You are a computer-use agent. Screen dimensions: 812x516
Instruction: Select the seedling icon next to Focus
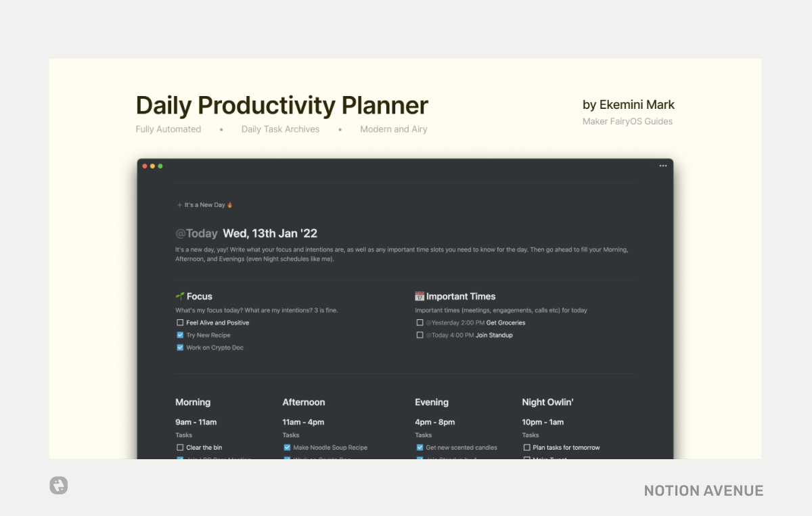pyautogui.click(x=180, y=296)
